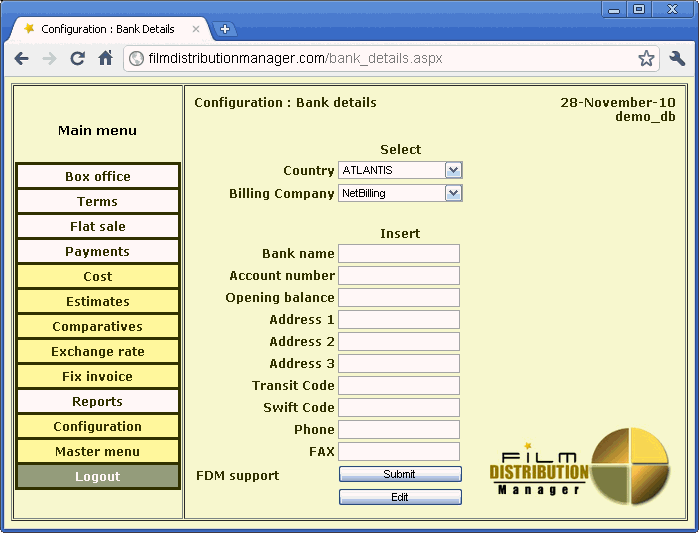Open the Billing Company dropdown
This screenshot has height=533, width=699.
(453, 193)
